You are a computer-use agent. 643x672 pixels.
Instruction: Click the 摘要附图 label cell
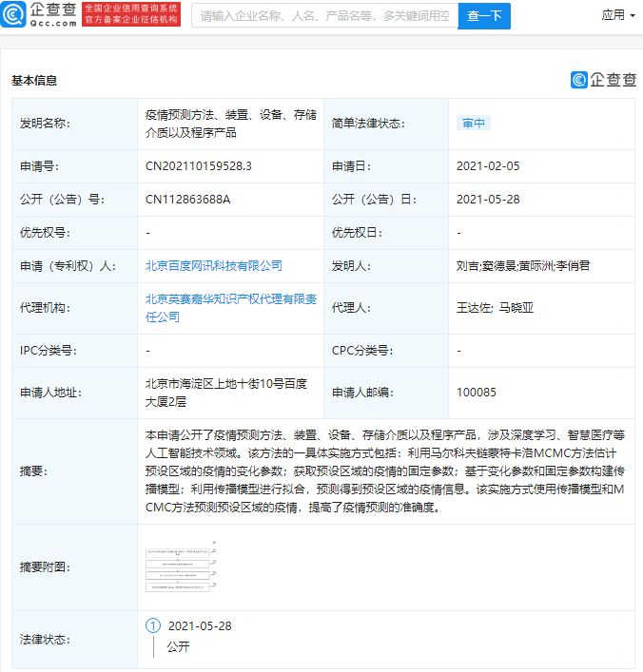point(74,567)
